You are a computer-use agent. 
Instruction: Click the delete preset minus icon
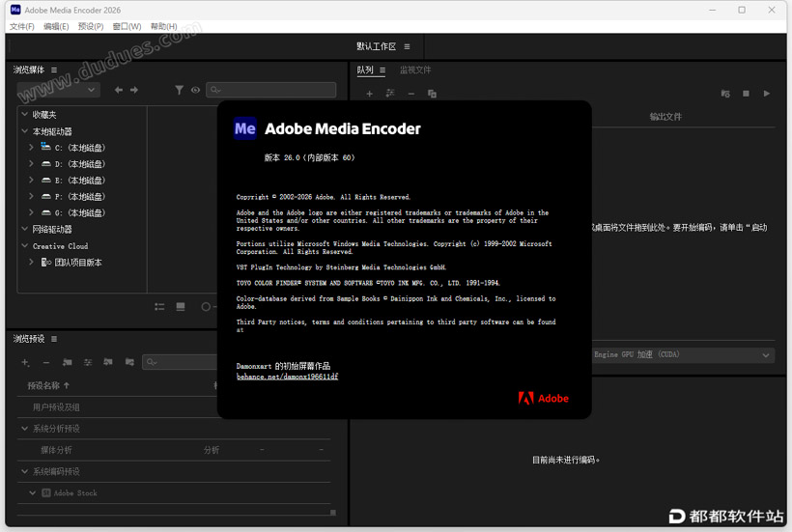[x=46, y=362]
